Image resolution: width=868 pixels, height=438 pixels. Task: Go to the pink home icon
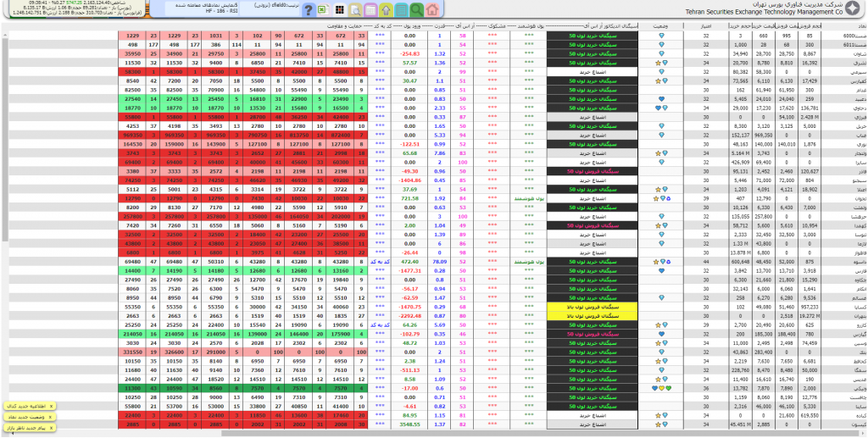432,9
